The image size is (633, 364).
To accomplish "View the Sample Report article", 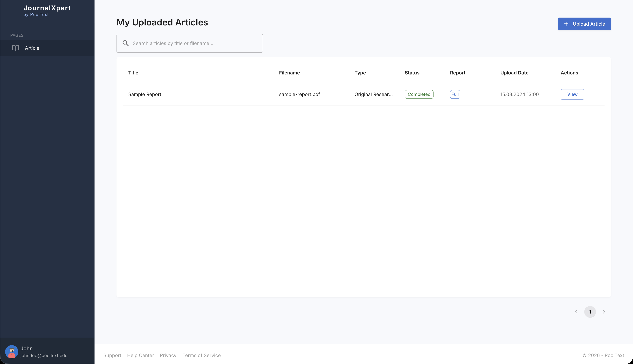I will (572, 94).
